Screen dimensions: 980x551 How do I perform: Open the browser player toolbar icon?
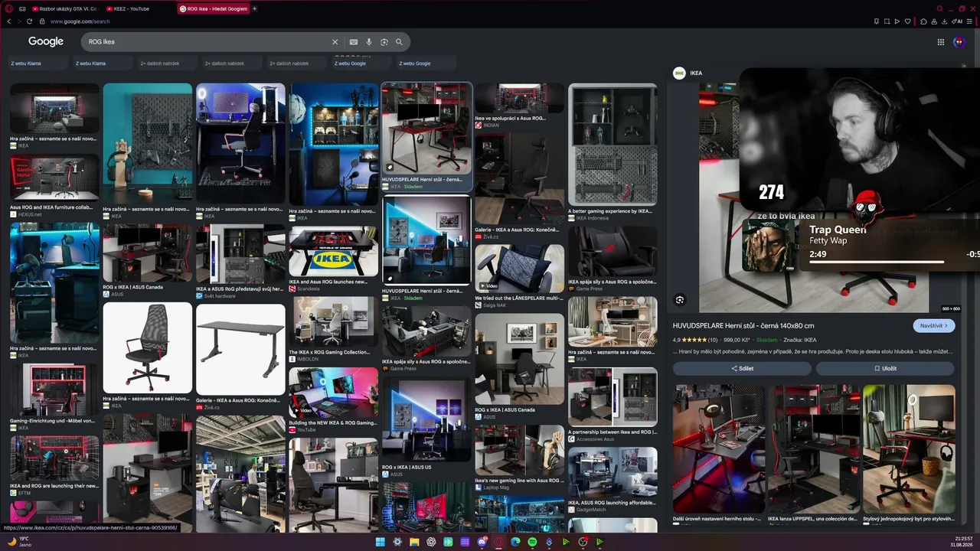(897, 21)
